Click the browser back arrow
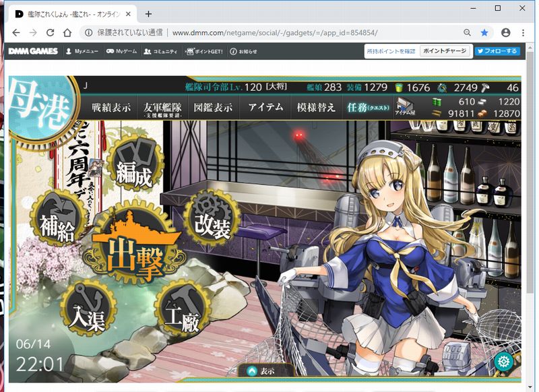Viewport: 539px width, 392px height. coord(16,32)
